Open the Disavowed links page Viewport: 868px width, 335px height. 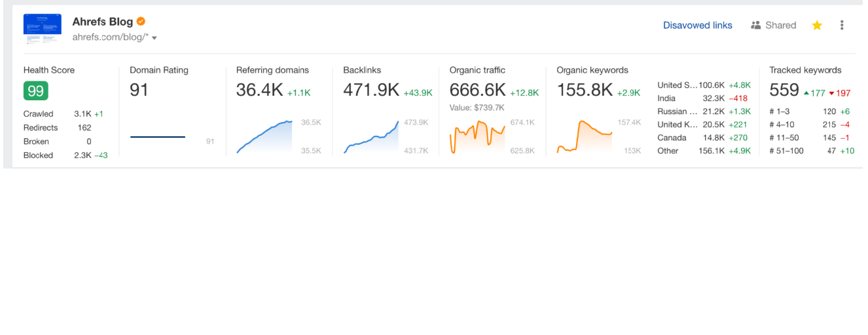(697, 26)
